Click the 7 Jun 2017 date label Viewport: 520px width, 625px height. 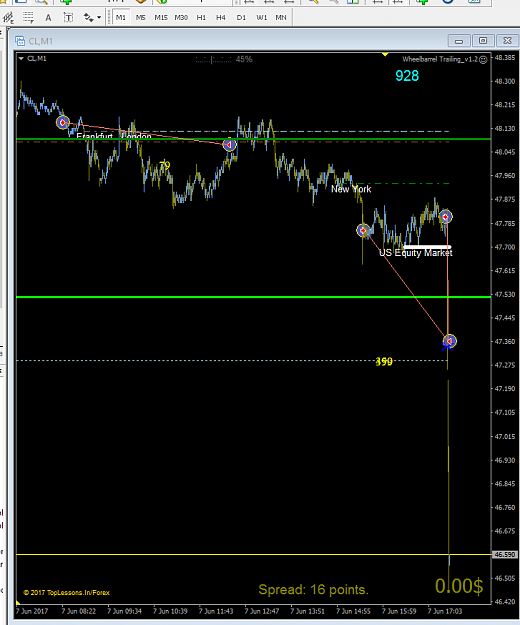[x=32, y=611]
